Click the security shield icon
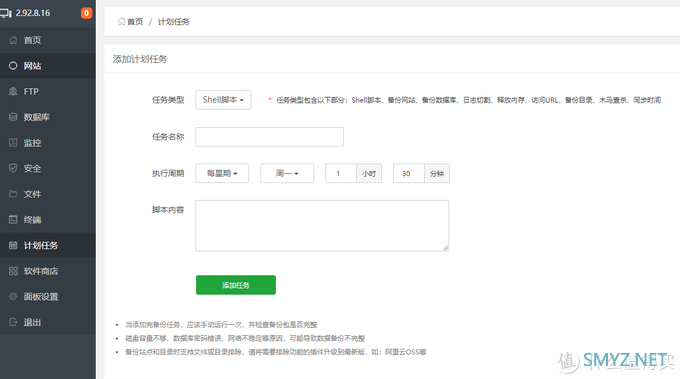The image size is (680, 379). [13, 168]
